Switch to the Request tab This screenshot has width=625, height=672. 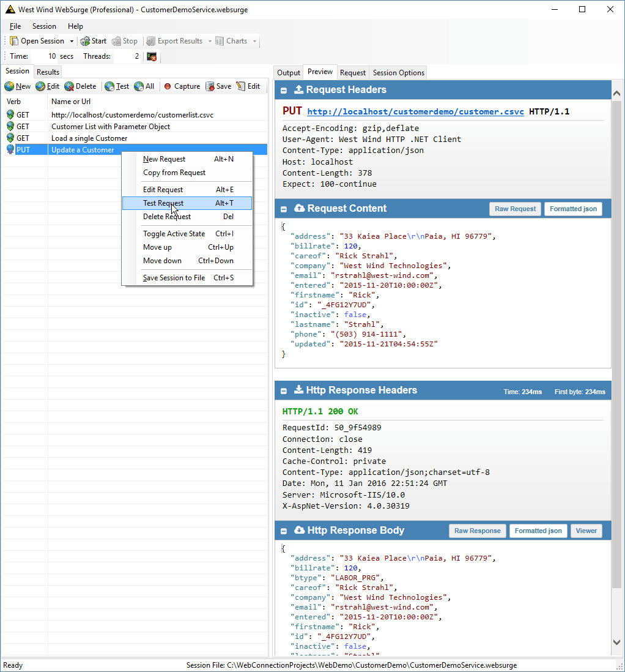352,73
